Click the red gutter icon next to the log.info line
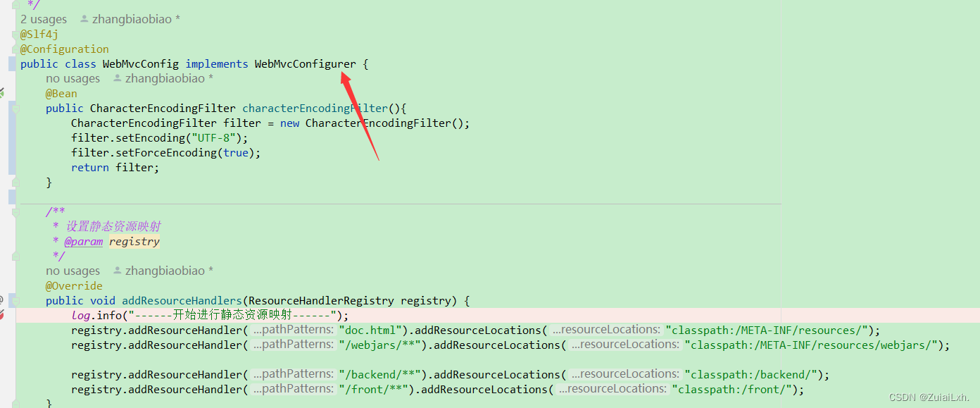This screenshot has height=408, width=980. point(3,315)
